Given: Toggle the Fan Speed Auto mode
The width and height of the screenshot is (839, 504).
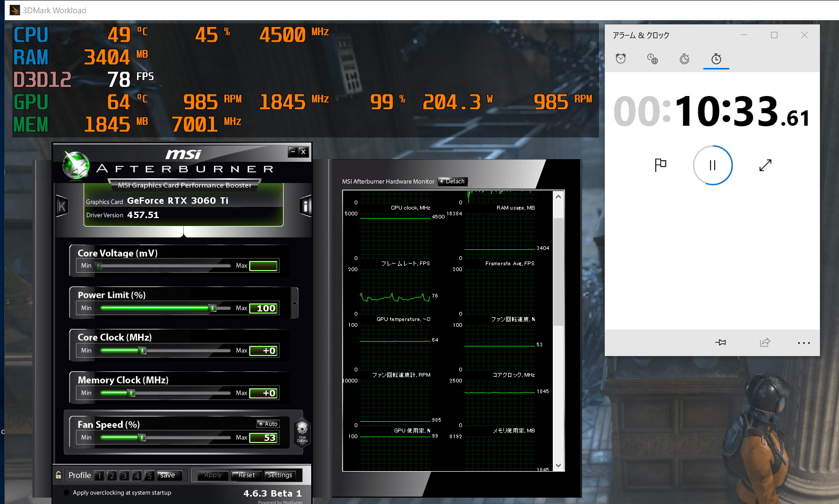Looking at the screenshot, I should pos(268,424).
